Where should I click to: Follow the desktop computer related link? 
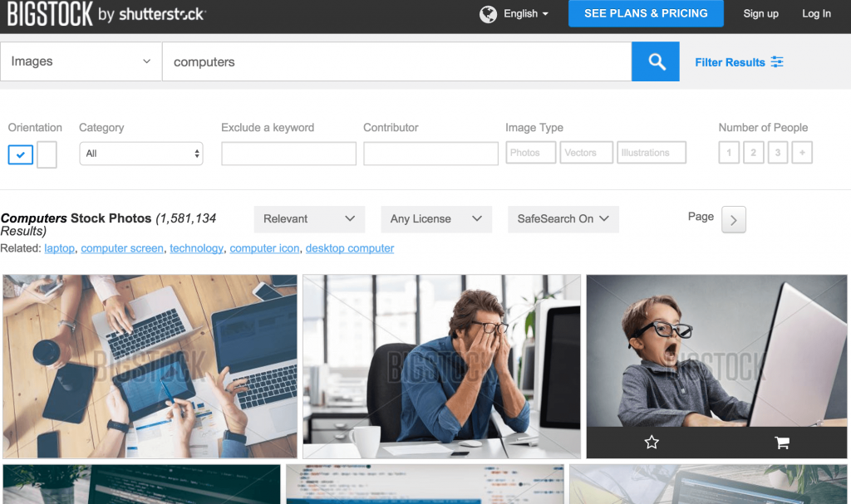(349, 248)
